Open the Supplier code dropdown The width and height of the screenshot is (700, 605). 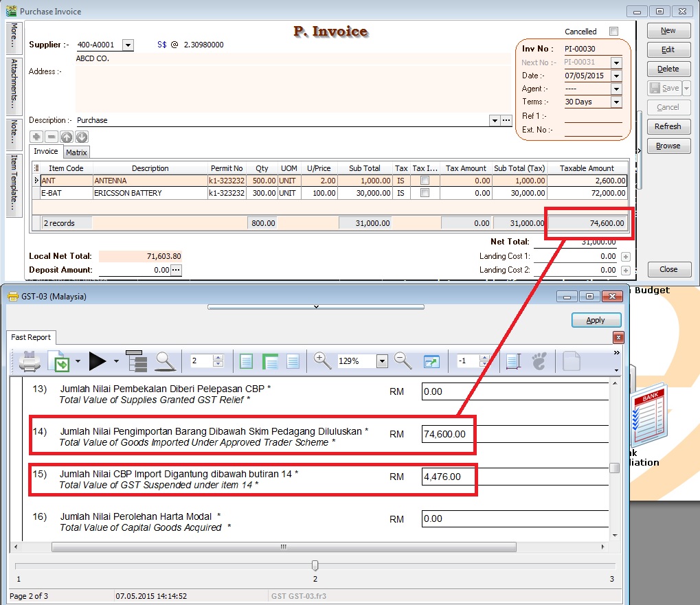coord(128,45)
